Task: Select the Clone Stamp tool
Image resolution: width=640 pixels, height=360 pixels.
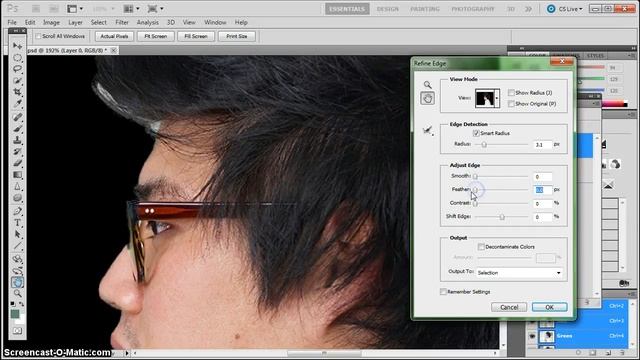Action: point(17,140)
